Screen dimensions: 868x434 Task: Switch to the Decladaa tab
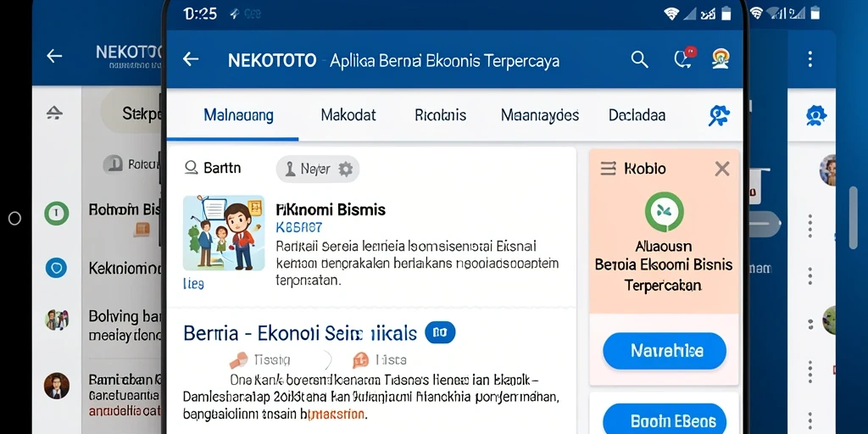pos(637,115)
